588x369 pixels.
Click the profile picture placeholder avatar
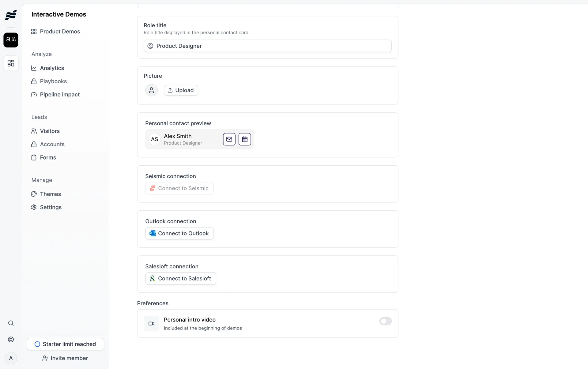coord(151,90)
